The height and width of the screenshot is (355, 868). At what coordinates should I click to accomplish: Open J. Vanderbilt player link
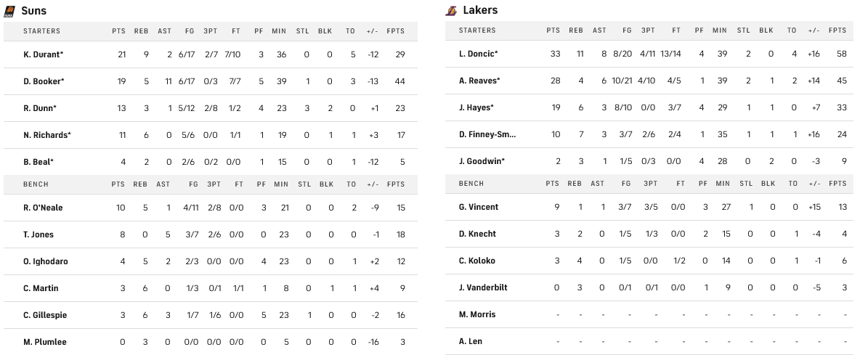point(483,287)
